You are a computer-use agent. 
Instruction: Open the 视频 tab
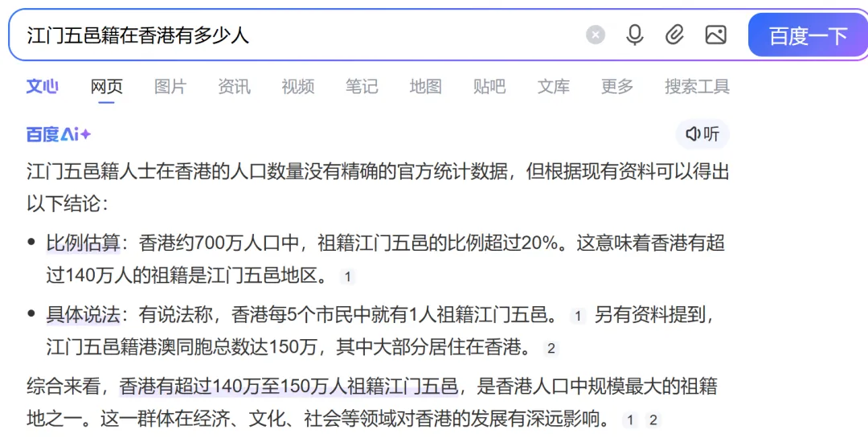click(298, 86)
